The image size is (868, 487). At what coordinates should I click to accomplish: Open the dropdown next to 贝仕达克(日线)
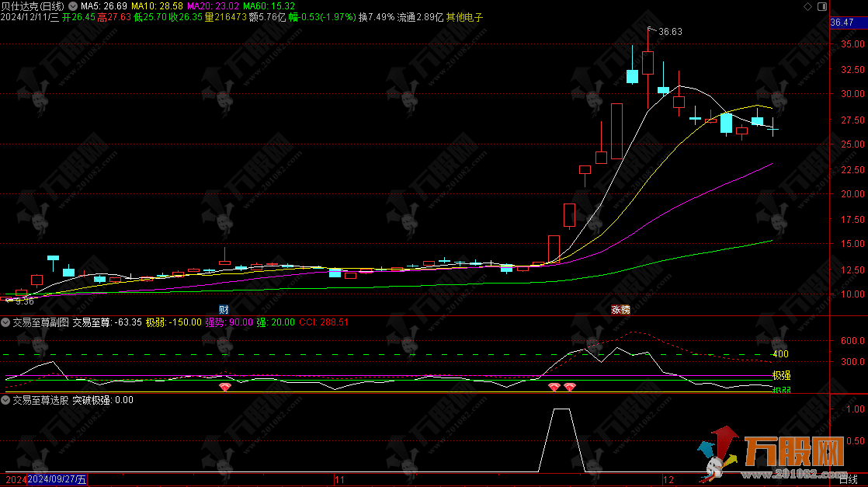click(x=73, y=6)
